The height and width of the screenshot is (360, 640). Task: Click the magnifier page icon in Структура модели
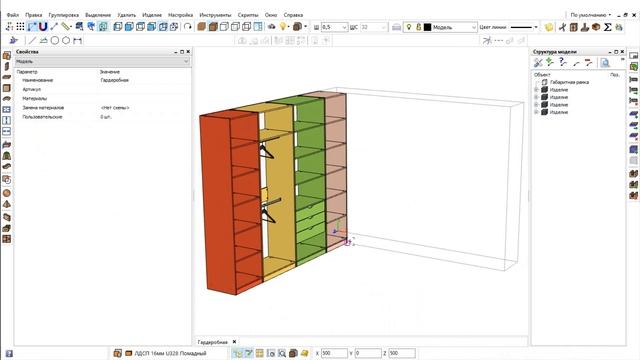pos(605,62)
